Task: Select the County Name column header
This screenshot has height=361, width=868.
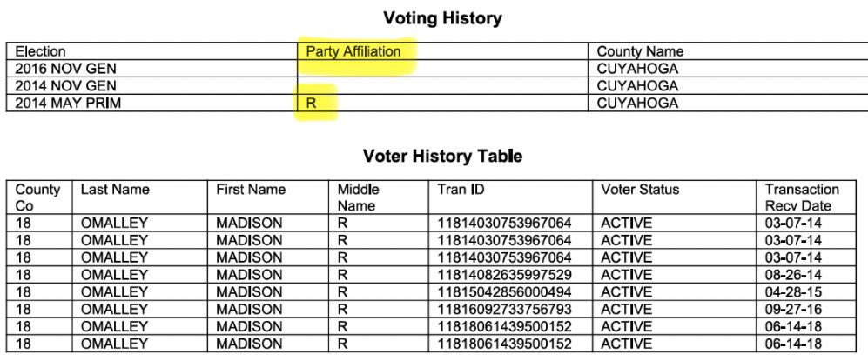Action: coord(640,51)
